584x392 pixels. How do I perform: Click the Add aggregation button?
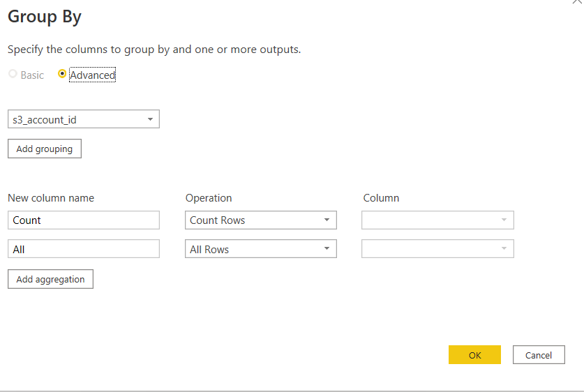[51, 279]
